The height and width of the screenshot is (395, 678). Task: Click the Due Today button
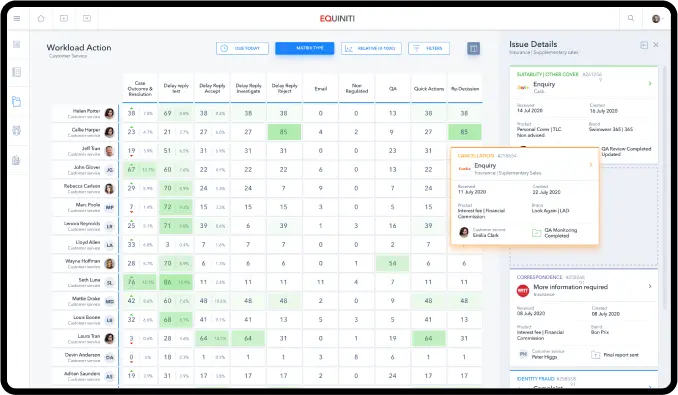pyautogui.click(x=242, y=48)
